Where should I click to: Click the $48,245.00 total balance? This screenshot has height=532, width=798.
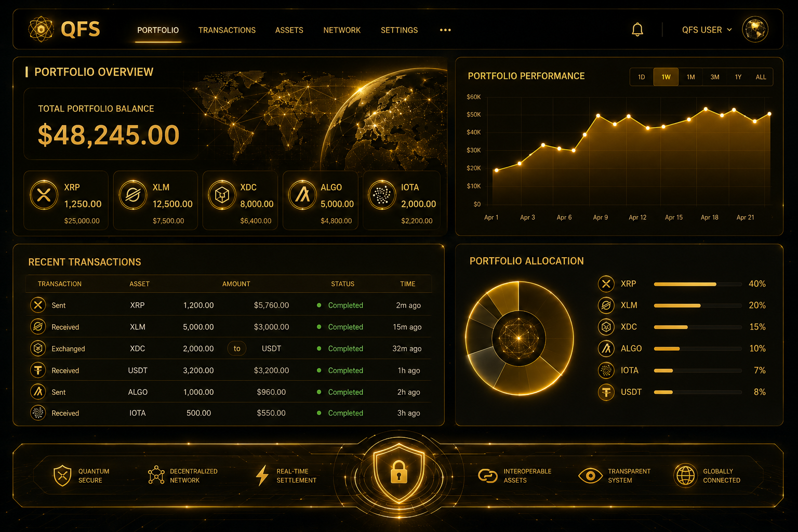109,135
